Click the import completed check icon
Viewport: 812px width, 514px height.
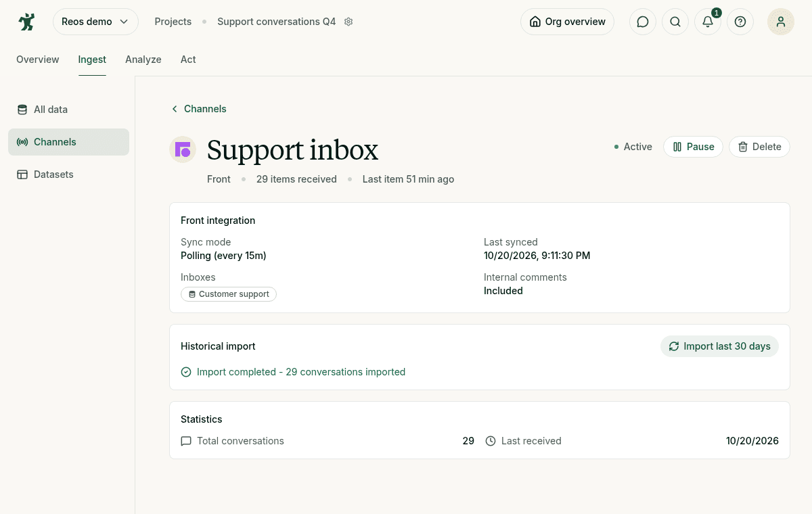coord(186,372)
